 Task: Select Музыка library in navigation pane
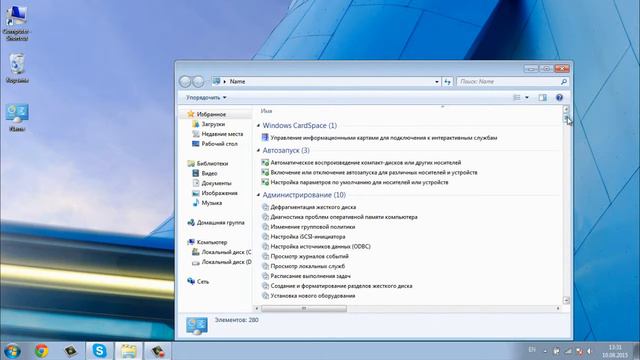tap(207, 203)
